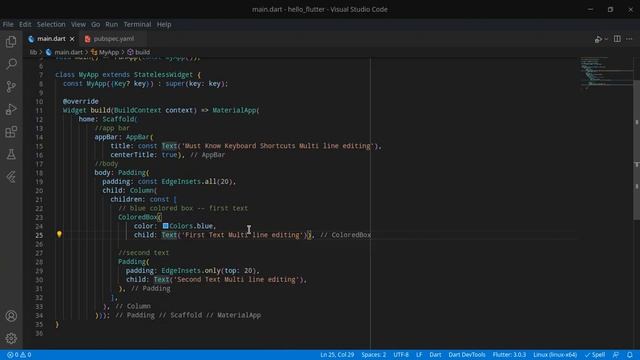The height and width of the screenshot is (360, 640).
Task: Open the View menu
Action: coord(78,24)
